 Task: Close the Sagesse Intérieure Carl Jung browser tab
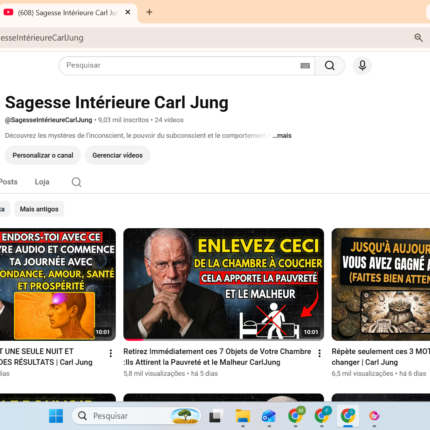coord(128,12)
